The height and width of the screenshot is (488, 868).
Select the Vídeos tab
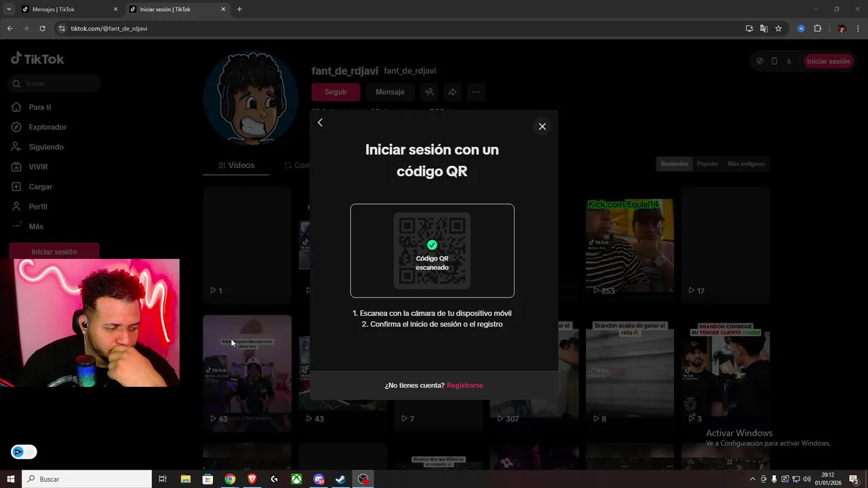point(236,165)
